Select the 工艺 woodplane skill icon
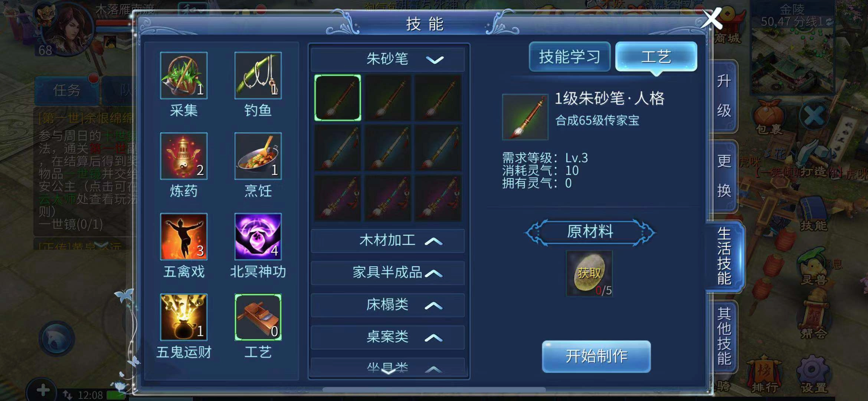Screen dimensions: 868x401 tap(258, 317)
